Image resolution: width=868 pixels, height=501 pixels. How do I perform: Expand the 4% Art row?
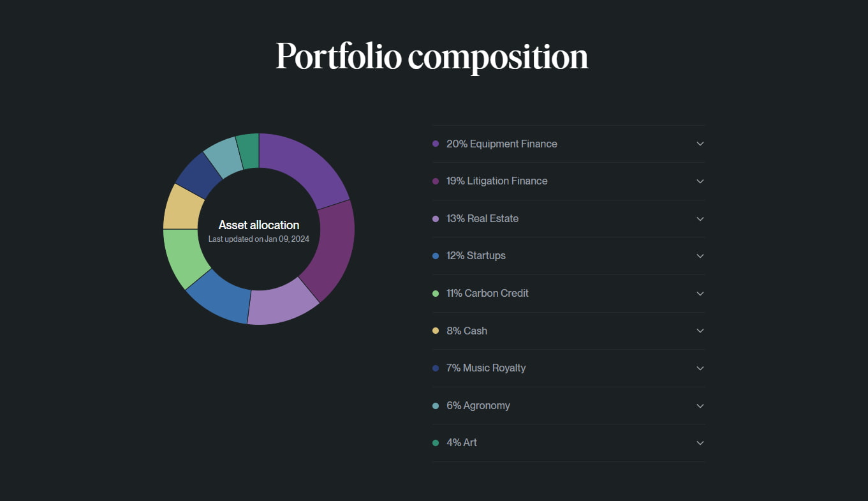click(x=700, y=442)
